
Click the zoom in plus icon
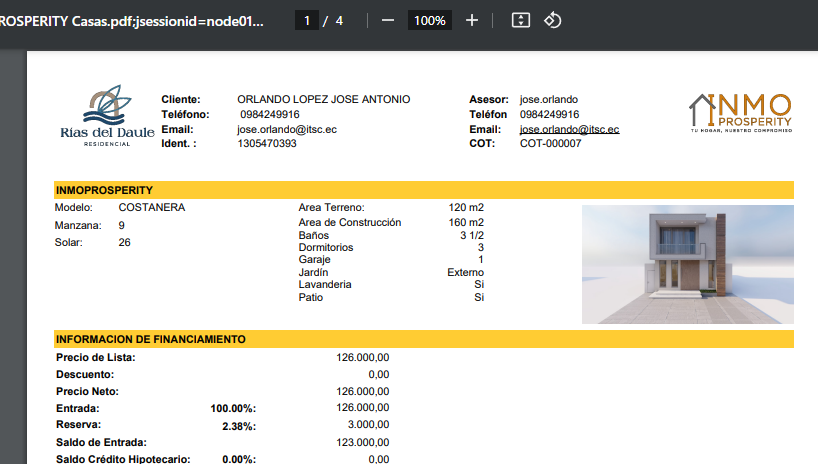point(472,20)
